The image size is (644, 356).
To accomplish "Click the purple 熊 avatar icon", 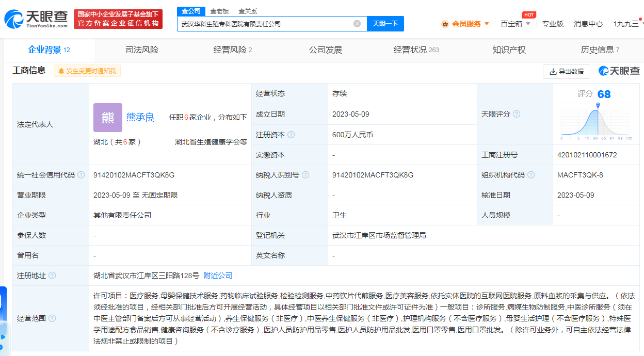I will [108, 118].
